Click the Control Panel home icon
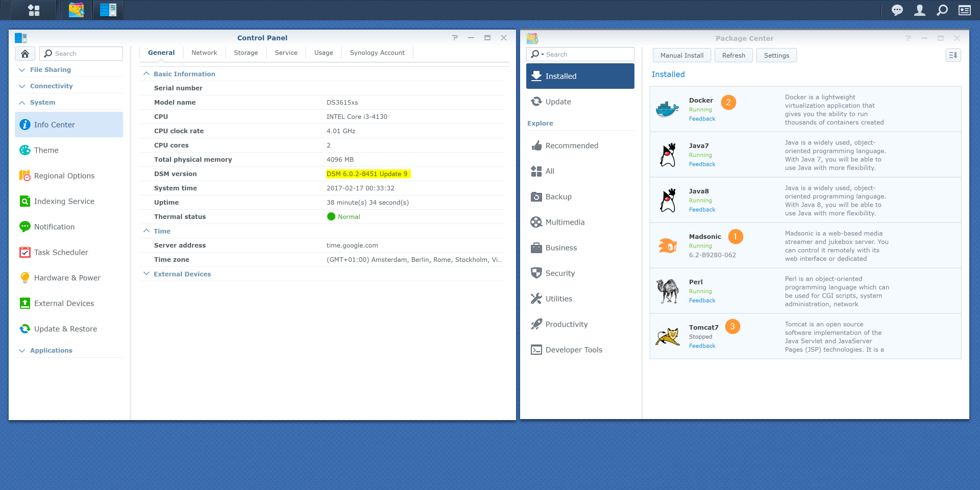This screenshot has height=490, width=980. click(25, 54)
